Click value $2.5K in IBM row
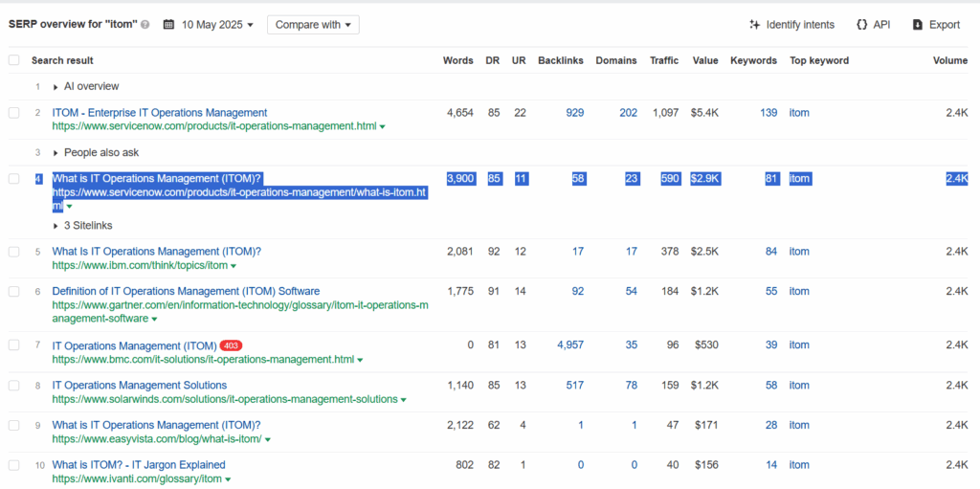The height and width of the screenshot is (489, 980). pos(706,252)
